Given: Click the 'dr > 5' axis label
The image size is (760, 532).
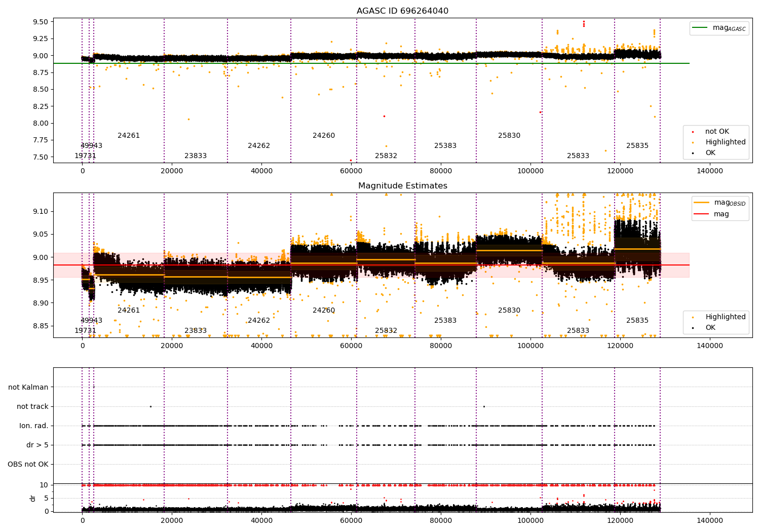Looking at the screenshot, I should [37, 445].
